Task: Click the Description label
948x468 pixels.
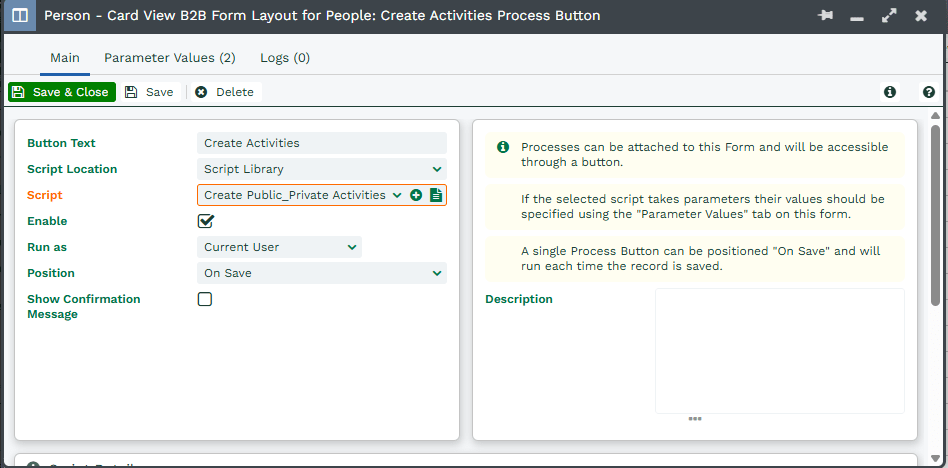Action: (x=519, y=299)
